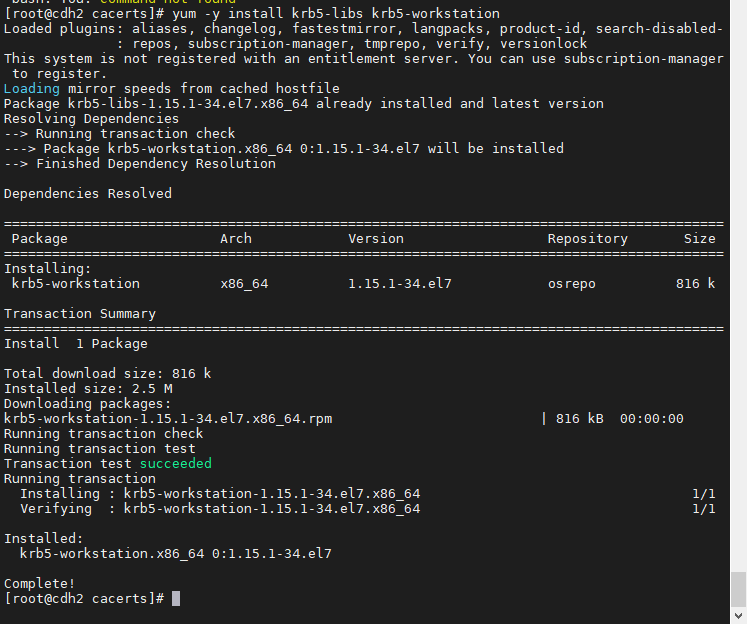Viewport: 747px width, 624px height.
Task: Click the '1/1' count on Installing row
Action: [x=704, y=493]
